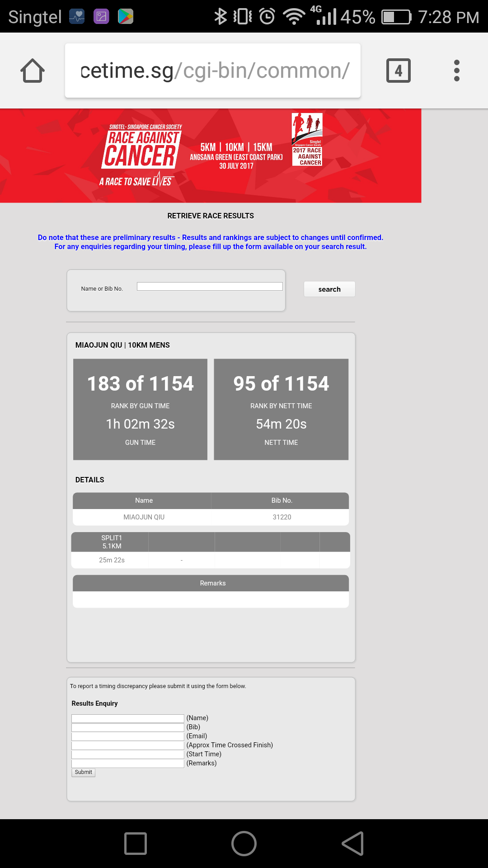Select the nett time '54m 20s'
Viewport: 488px width, 868px height.
coord(281,424)
